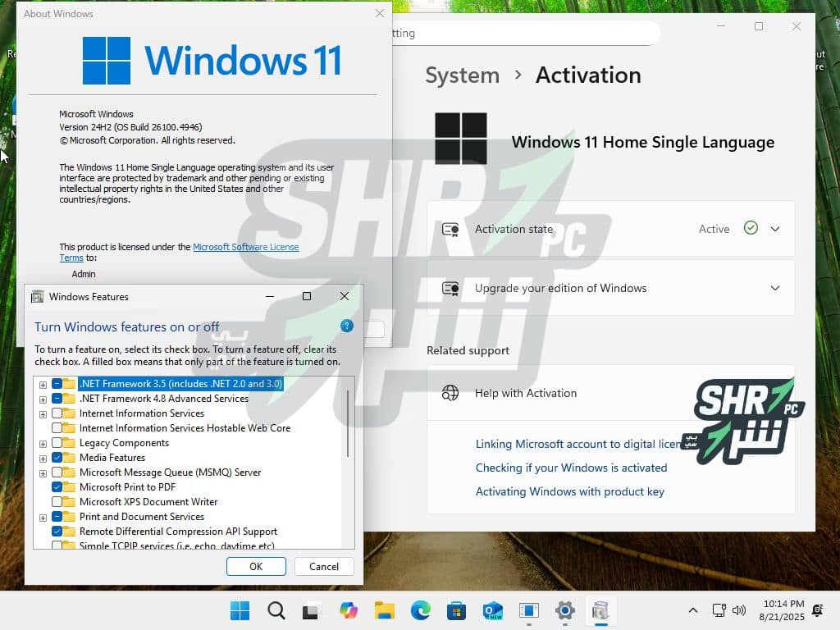The image size is (840, 630).
Task: Toggle the .NET Framework 3.5 checkbox
Action: [x=57, y=384]
